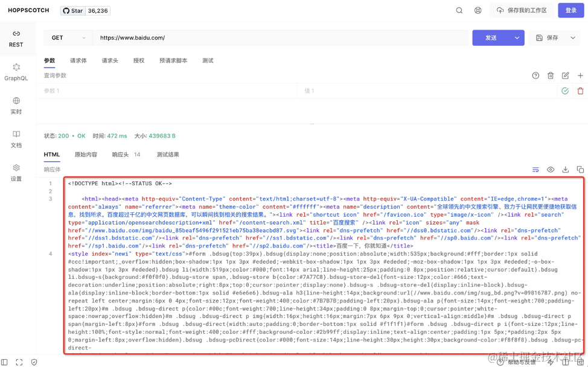Image resolution: width=588 pixels, height=367 pixels.
Task: Open bulk edit for query parameters
Action: point(566,75)
